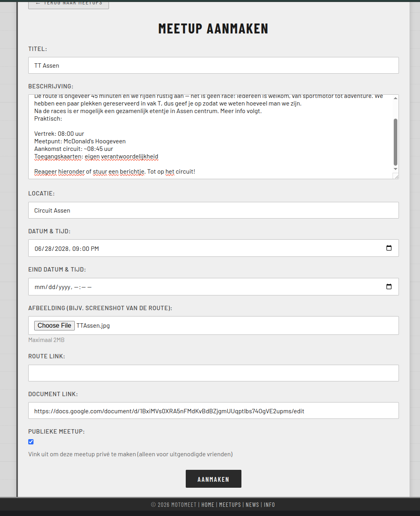Uncheck the Publieke Meetup checkbox
420x516 pixels.
click(31, 442)
